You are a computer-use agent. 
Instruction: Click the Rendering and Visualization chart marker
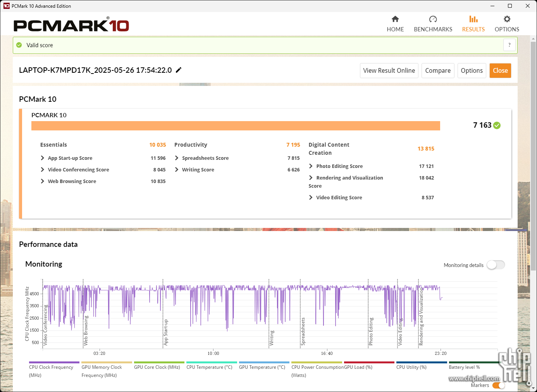pos(421,317)
